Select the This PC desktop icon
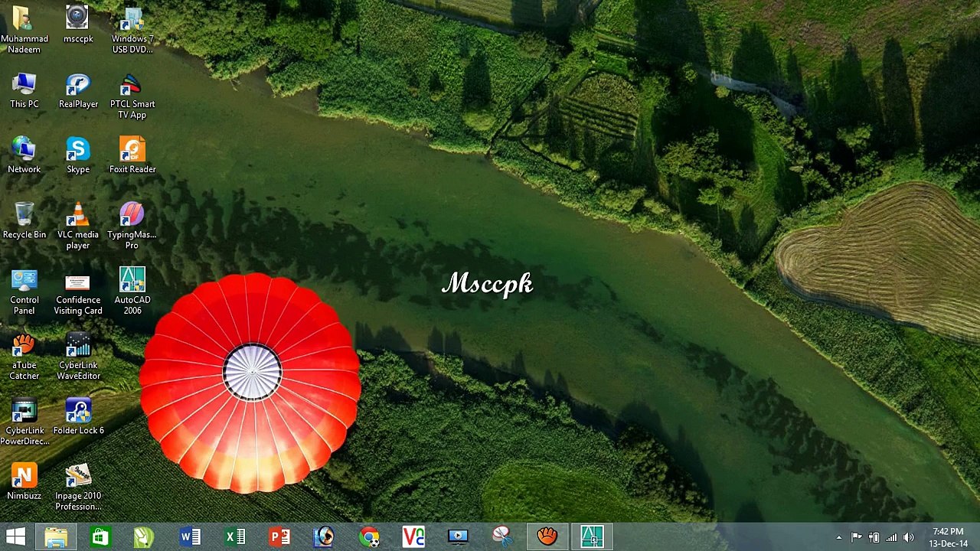980x551 pixels. 24,91
